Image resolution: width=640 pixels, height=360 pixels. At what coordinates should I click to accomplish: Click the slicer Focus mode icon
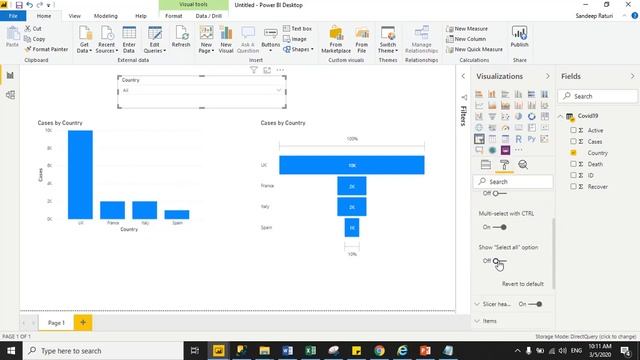tap(267, 70)
